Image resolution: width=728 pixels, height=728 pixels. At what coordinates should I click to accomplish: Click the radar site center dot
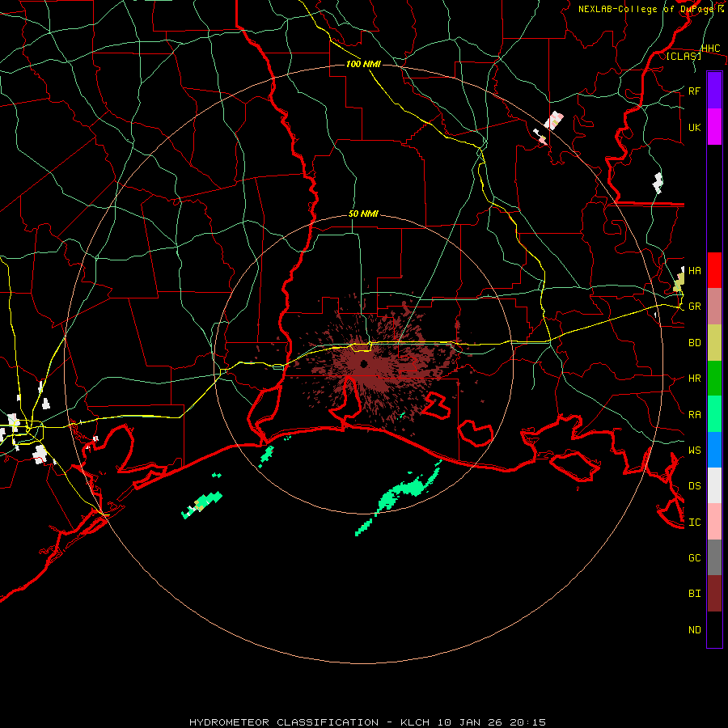(363, 363)
